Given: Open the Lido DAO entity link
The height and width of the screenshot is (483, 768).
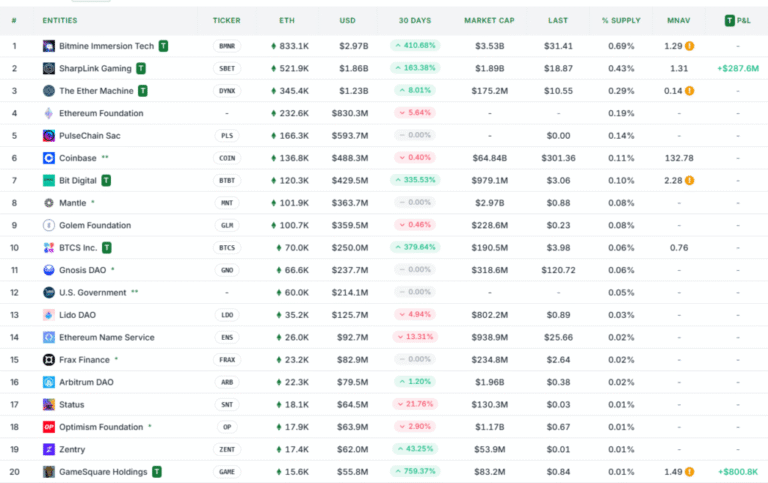Looking at the screenshot, I should 77,315.
